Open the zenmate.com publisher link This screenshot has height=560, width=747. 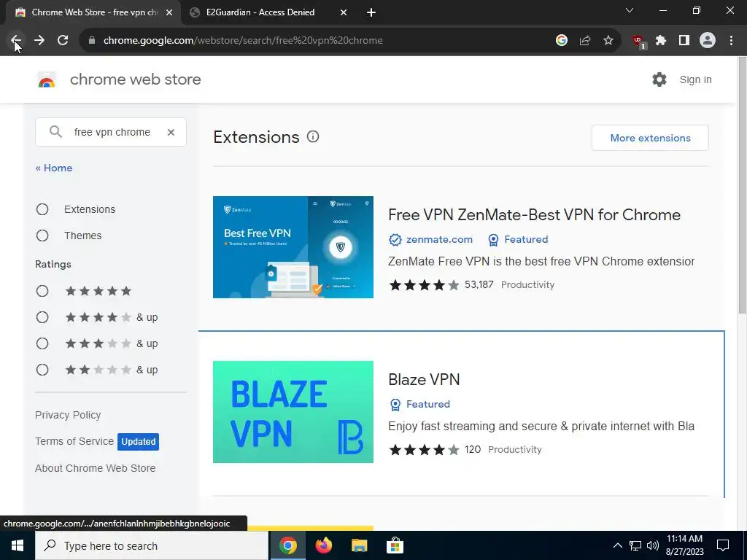[439, 239]
